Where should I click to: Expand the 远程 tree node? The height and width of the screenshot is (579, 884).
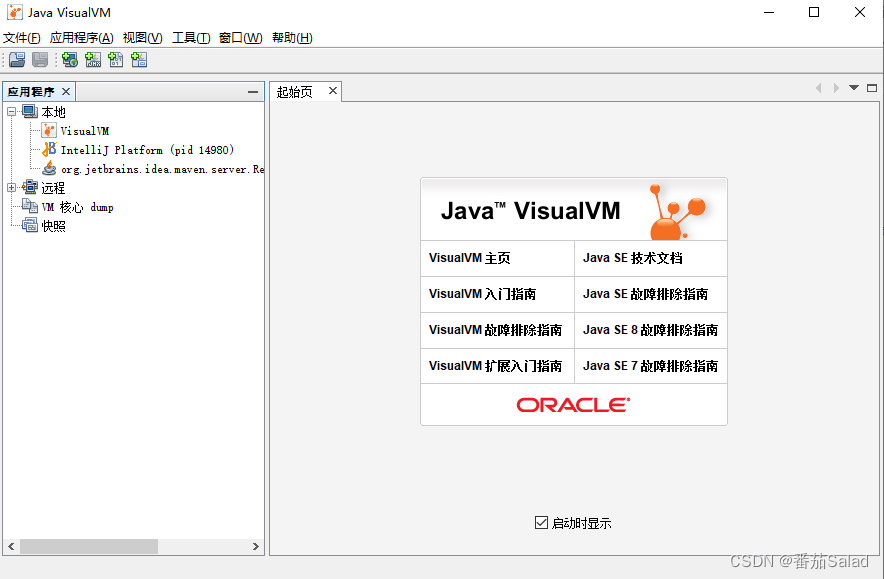tap(11, 188)
